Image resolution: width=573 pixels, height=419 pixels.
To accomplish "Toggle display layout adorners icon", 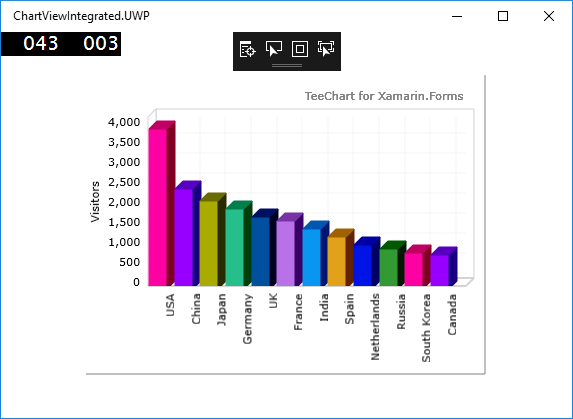I will pyautogui.click(x=300, y=49).
